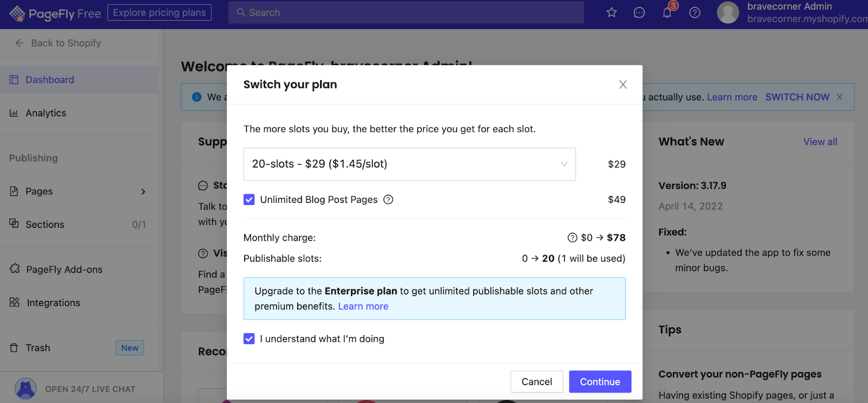Open notifications bell with red badge

(667, 12)
